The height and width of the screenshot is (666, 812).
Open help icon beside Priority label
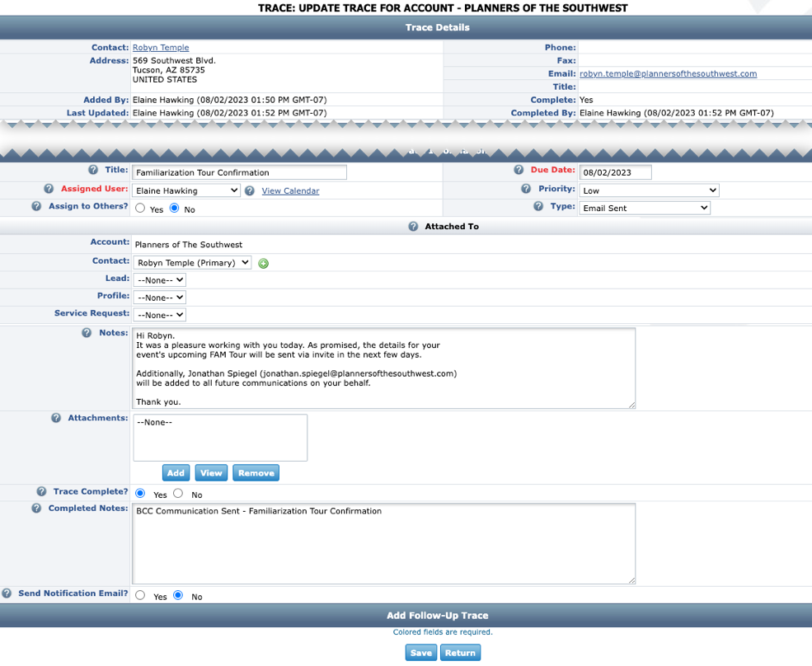tap(526, 189)
